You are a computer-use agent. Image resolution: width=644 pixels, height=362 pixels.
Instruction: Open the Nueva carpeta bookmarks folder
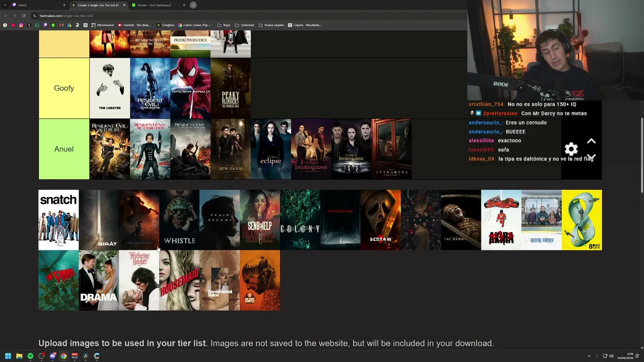tap(271, 25)
